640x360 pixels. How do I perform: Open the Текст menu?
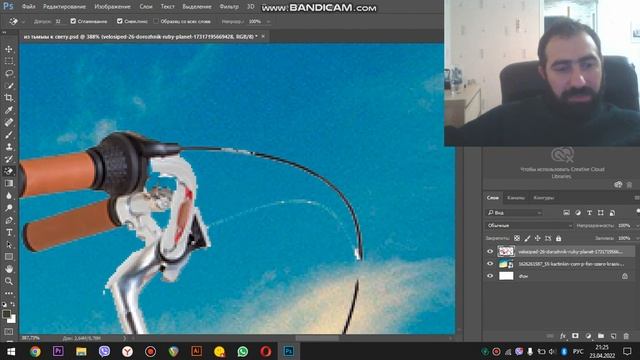click(x=167, y=7)
